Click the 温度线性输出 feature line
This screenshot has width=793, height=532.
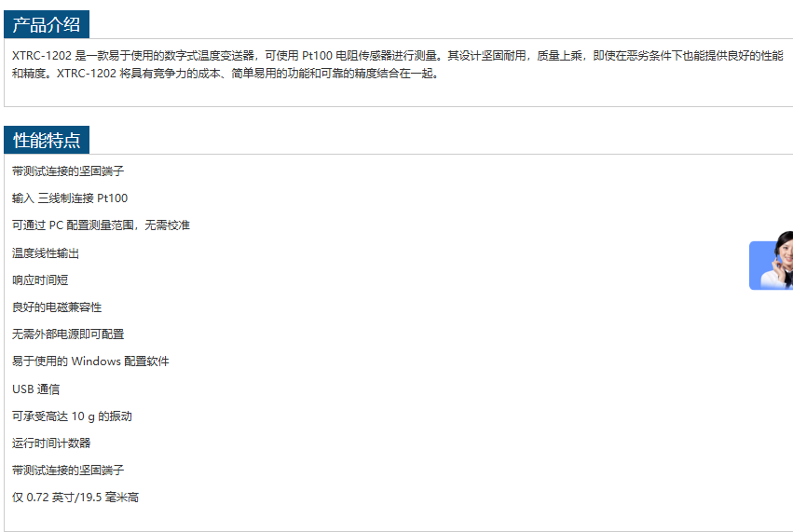46,253
